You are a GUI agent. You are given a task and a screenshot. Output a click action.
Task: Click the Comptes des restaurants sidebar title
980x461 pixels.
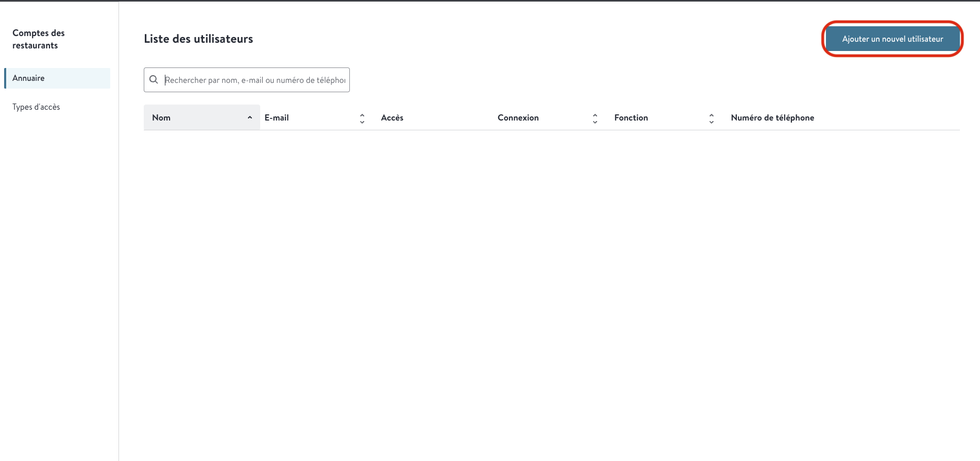pyautogui.click(x=39, y=39)
